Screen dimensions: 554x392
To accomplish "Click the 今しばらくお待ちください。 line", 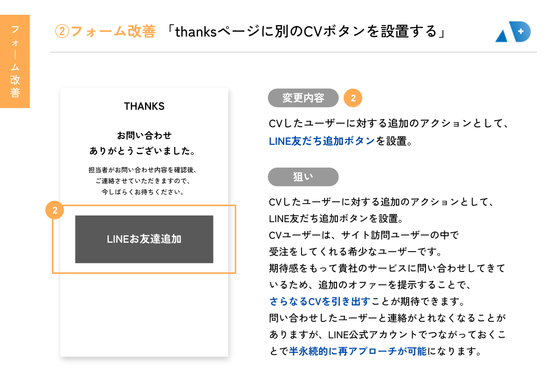I will click(x=143, y=191).
